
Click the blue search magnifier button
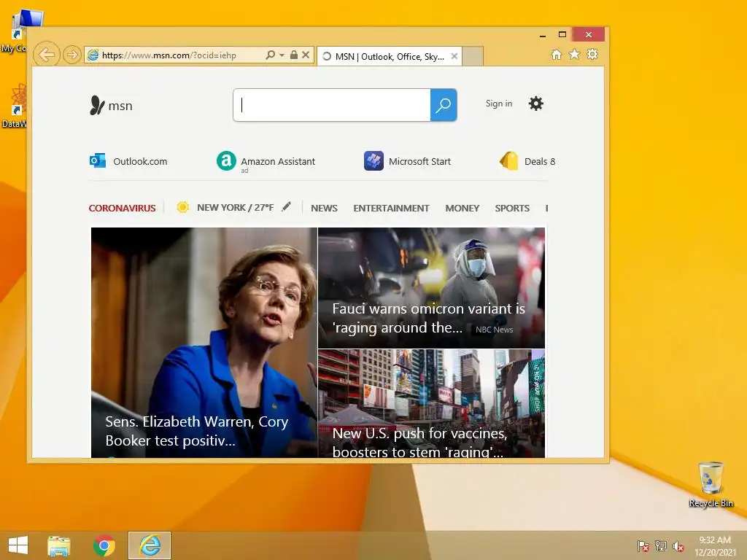pyautogui.click(x=444, y=105)
